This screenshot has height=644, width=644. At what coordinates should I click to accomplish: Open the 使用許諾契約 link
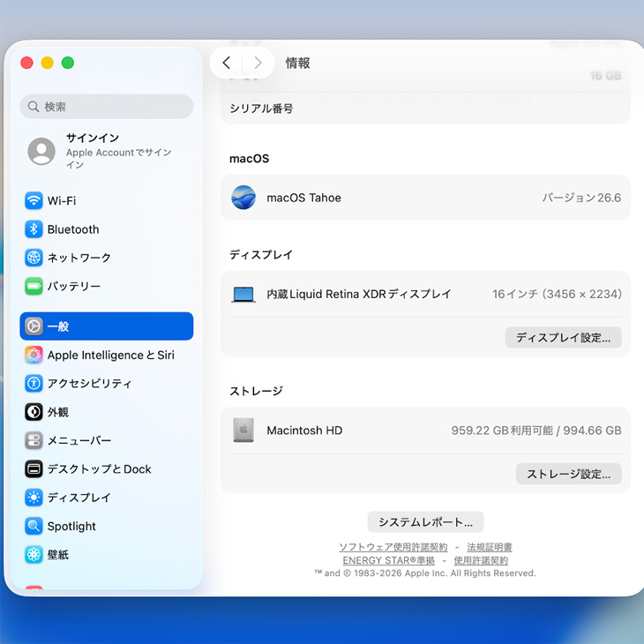481,560
